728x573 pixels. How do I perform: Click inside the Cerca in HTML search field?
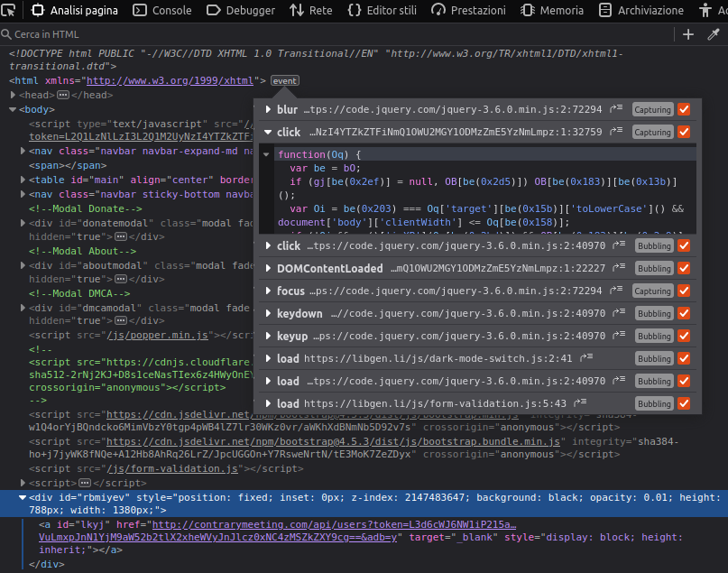(90, 34)
